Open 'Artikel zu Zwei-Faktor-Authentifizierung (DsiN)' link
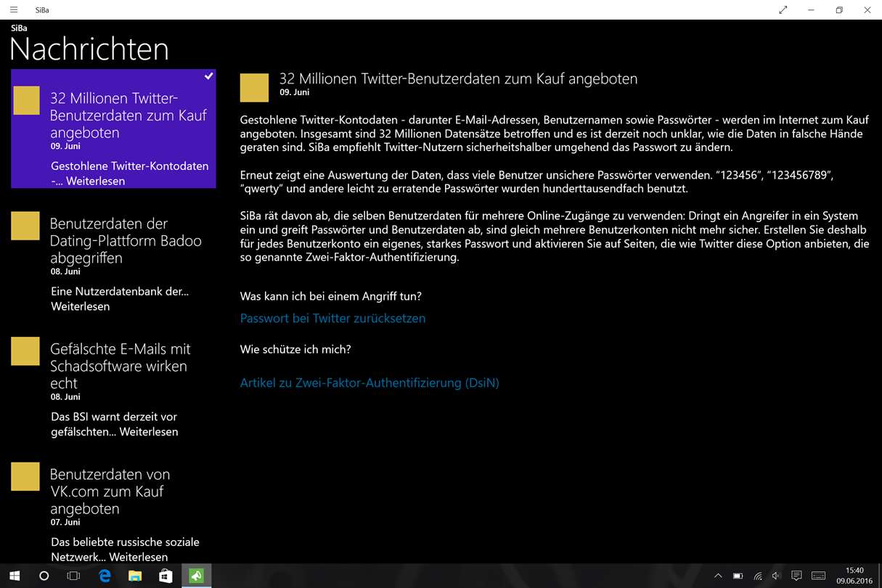Viewport: 882px width, 588px height. pos(369,383)
